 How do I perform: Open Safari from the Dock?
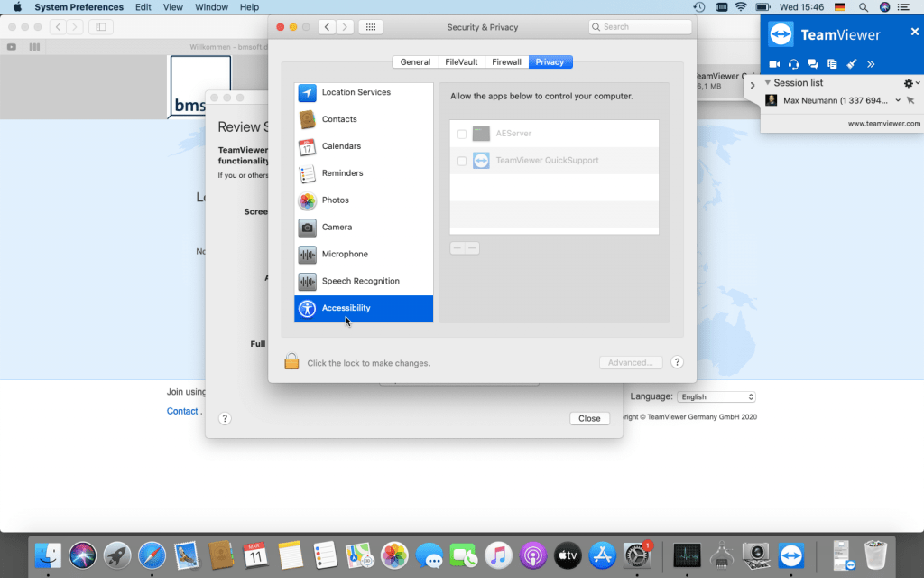(x=152, y=555)
